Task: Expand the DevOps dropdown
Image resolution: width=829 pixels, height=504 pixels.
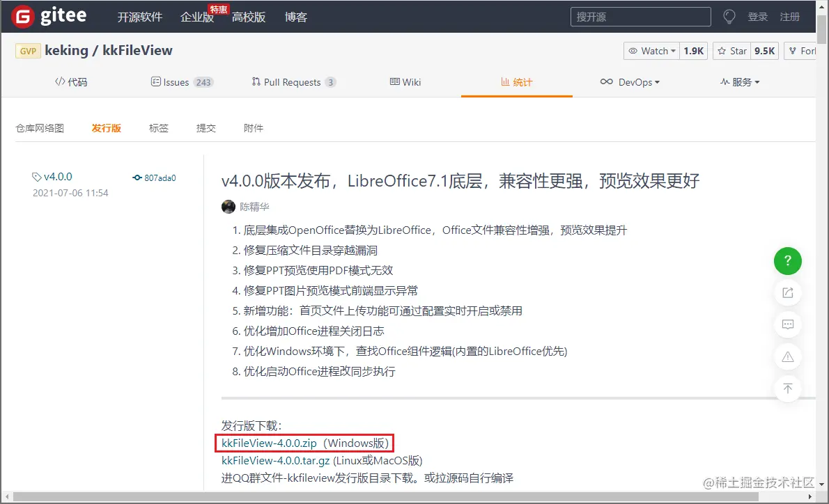Action: click(x=630, y=82)
